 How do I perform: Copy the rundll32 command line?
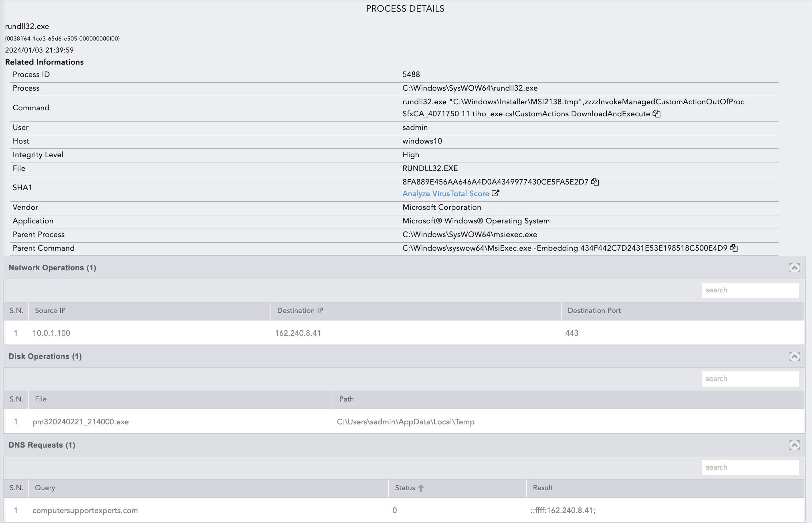click(656, 114)
